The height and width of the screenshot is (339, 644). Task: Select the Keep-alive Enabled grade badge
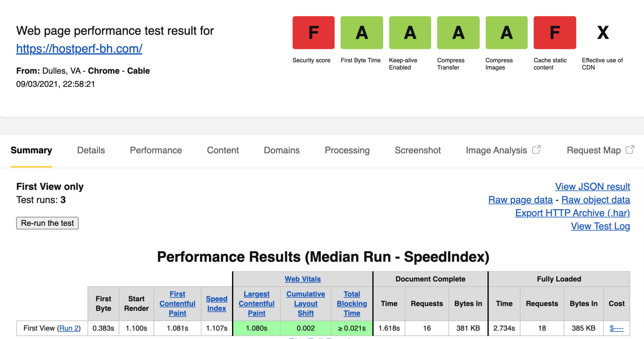point(410,33)
